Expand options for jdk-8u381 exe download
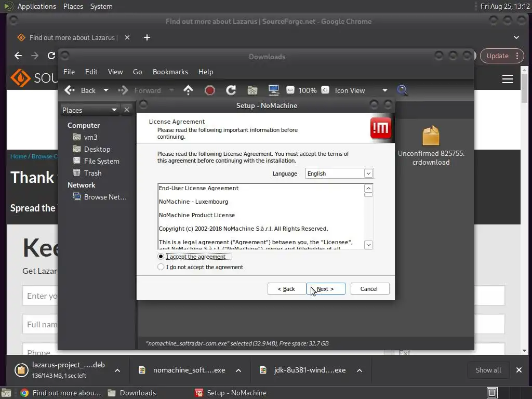This screenshot has width=532, height=399. click(360, 370)
